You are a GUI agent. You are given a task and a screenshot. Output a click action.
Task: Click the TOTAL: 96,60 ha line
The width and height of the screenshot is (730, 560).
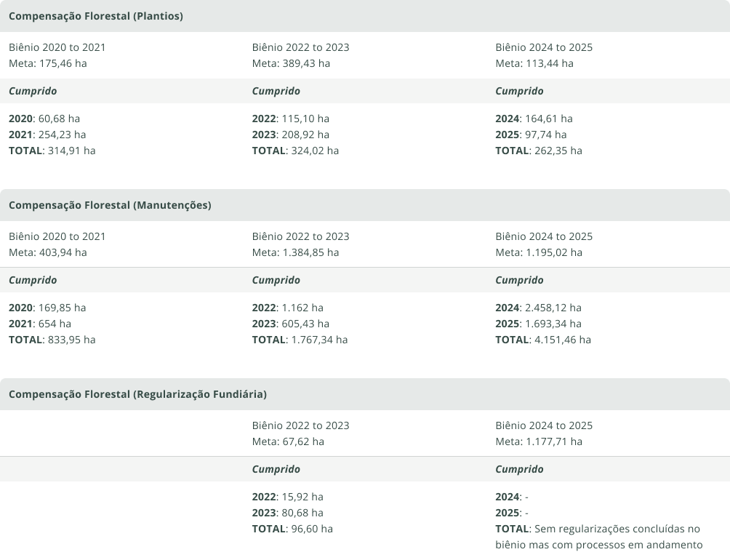(x=292, y=529)
